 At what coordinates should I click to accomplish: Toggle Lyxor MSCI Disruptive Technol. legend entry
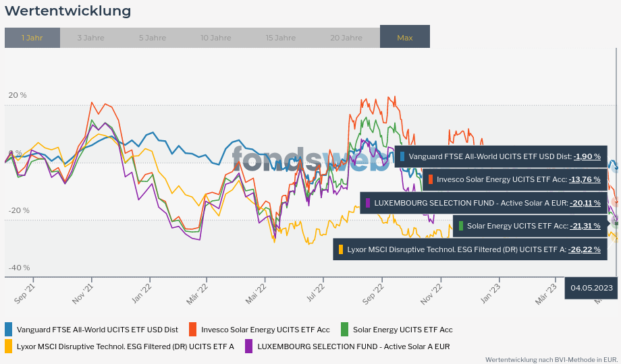(x=125, y=346)
